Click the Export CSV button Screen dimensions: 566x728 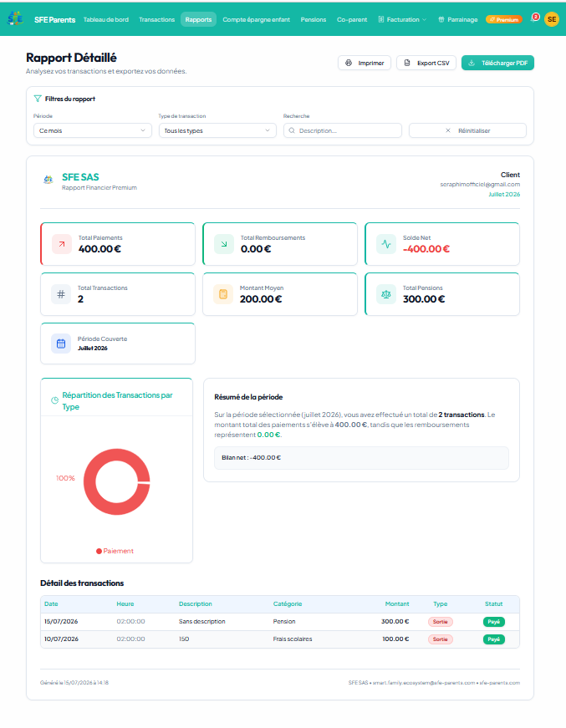click(x=426, y=63)
